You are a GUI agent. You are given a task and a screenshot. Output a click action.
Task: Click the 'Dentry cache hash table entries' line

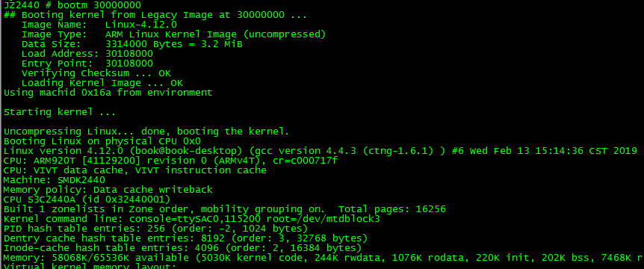(185, 238)
